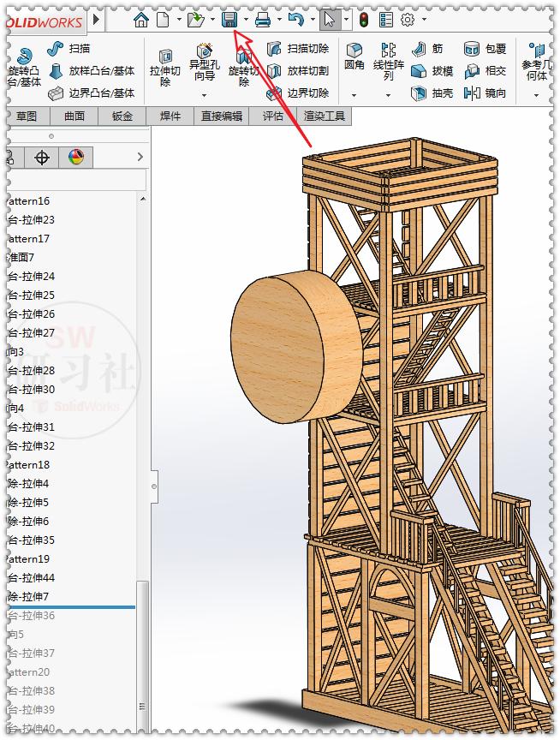Click the Print icon

click(x=263, y=19)
